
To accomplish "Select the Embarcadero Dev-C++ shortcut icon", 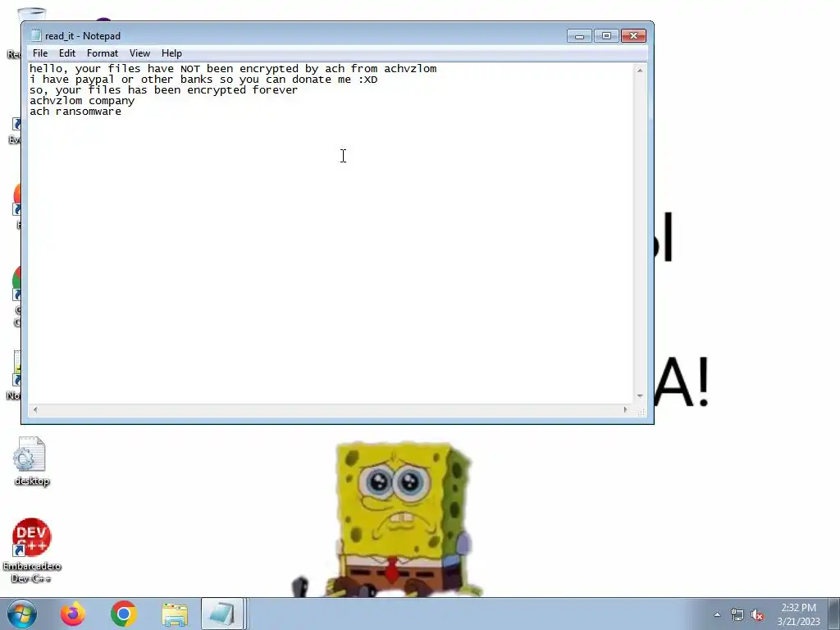I will (32, 550).
